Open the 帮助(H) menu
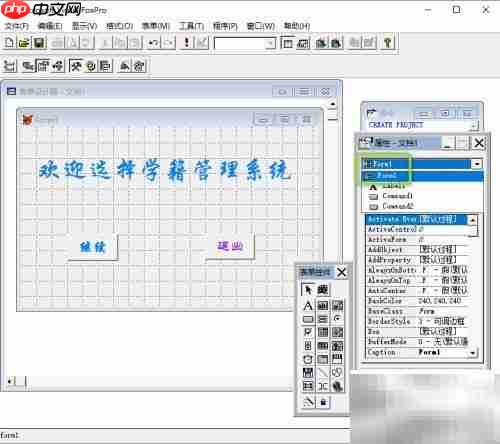The image size is (500, 444). 297,26
